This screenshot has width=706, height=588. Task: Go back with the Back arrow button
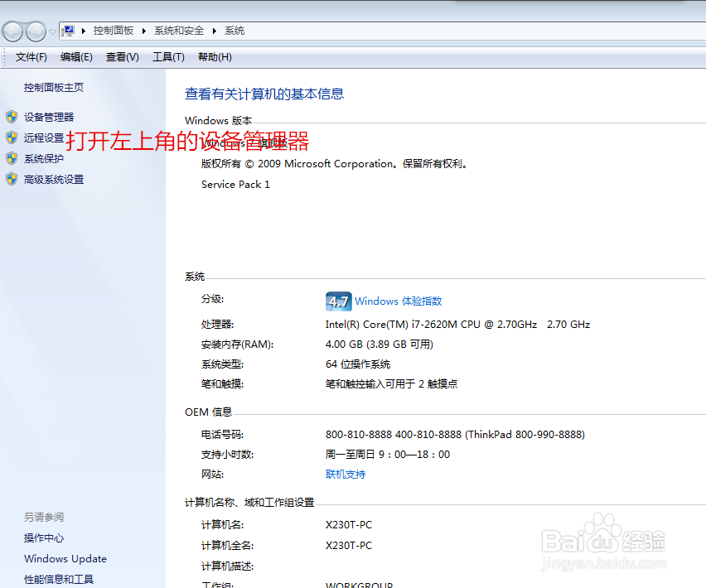(x=12, y=32)
